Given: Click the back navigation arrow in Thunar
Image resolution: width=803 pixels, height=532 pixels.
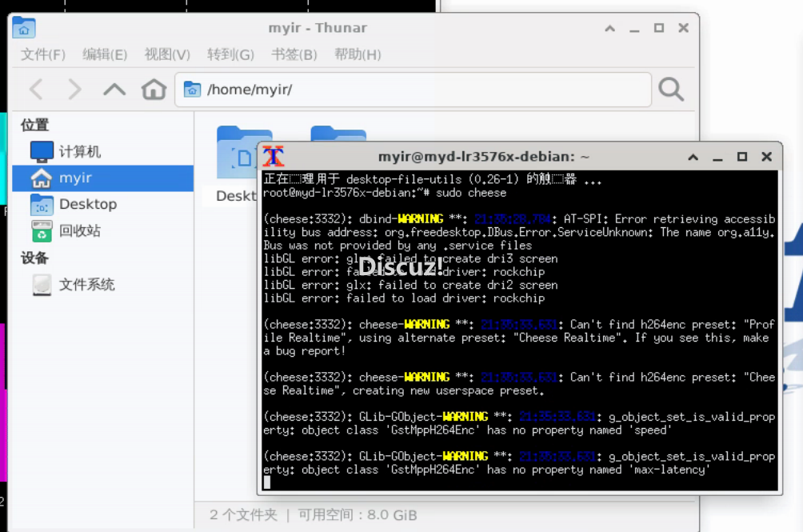Looking at the screenshot, I should click(x=36, y=89).
